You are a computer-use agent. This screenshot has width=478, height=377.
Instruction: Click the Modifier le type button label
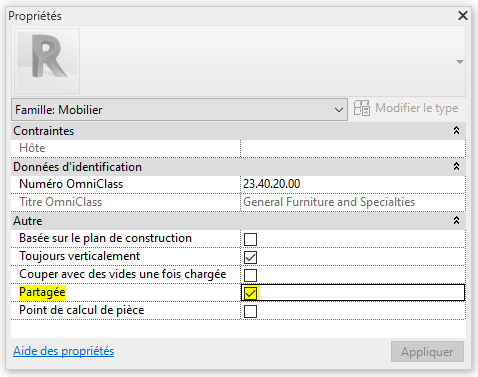click(417, 108)
